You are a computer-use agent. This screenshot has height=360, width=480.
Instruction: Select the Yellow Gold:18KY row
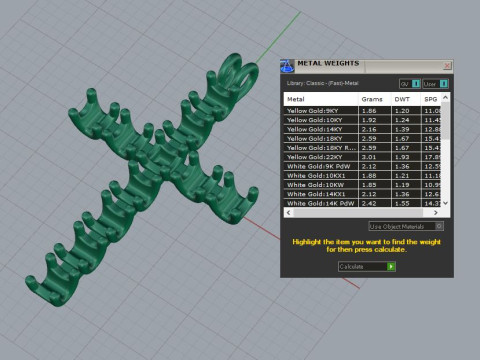coord(362,138)
